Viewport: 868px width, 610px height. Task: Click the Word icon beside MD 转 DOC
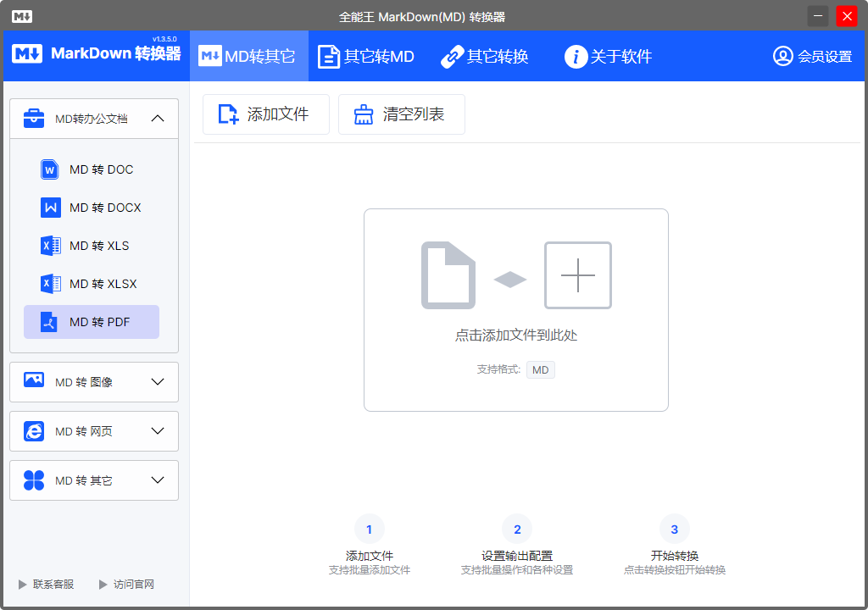click(50, 169)
